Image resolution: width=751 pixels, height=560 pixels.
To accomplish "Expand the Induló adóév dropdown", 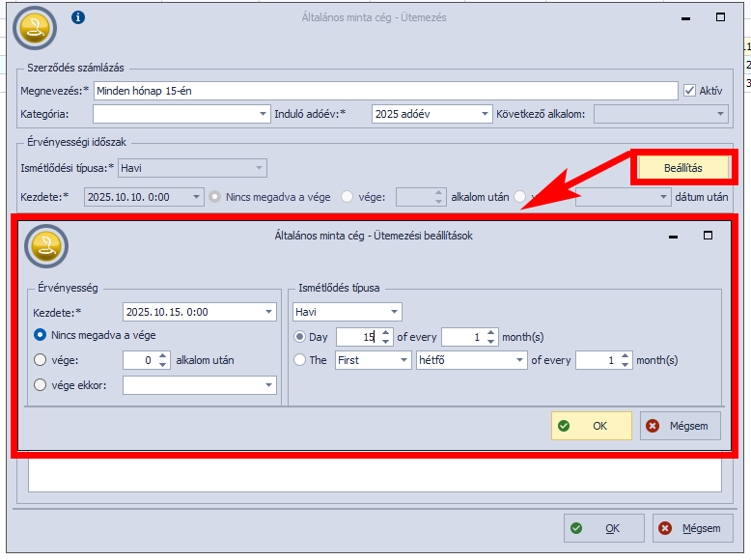I will coord(486,114).
